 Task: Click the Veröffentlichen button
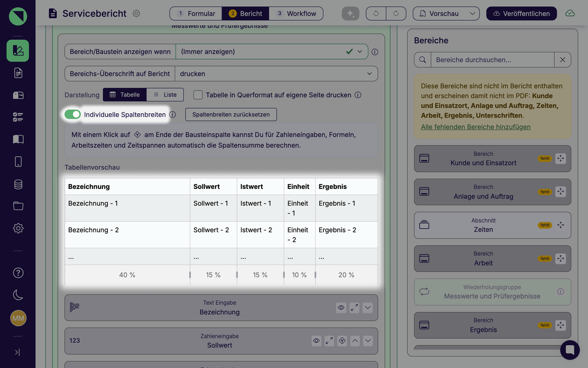(x=521, y=14)
